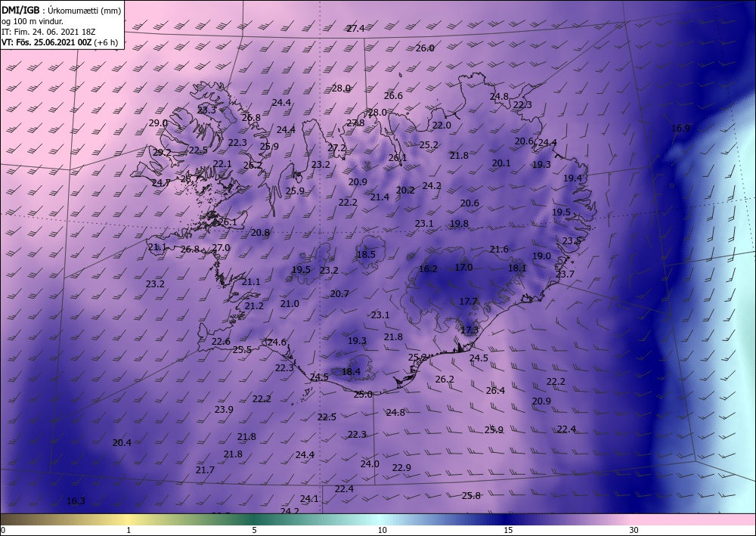
Task: Click the 24.0 map value
Action: (x=370, y=464)
